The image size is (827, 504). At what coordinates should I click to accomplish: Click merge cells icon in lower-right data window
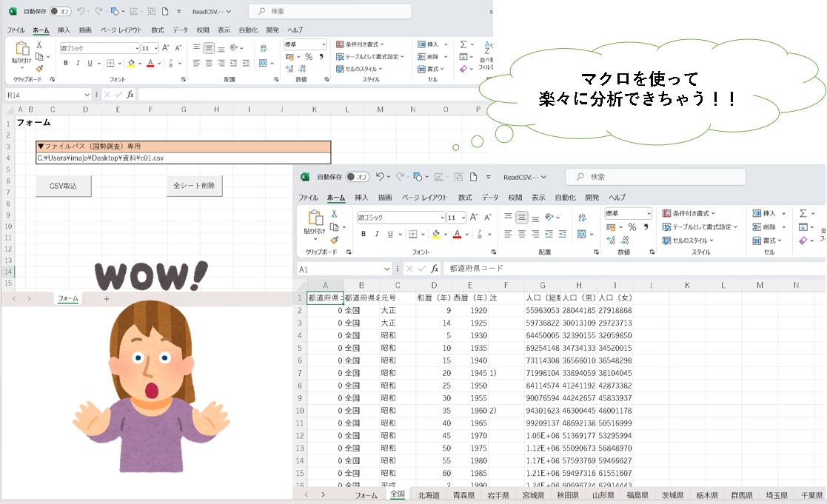(x=581, y=234)
